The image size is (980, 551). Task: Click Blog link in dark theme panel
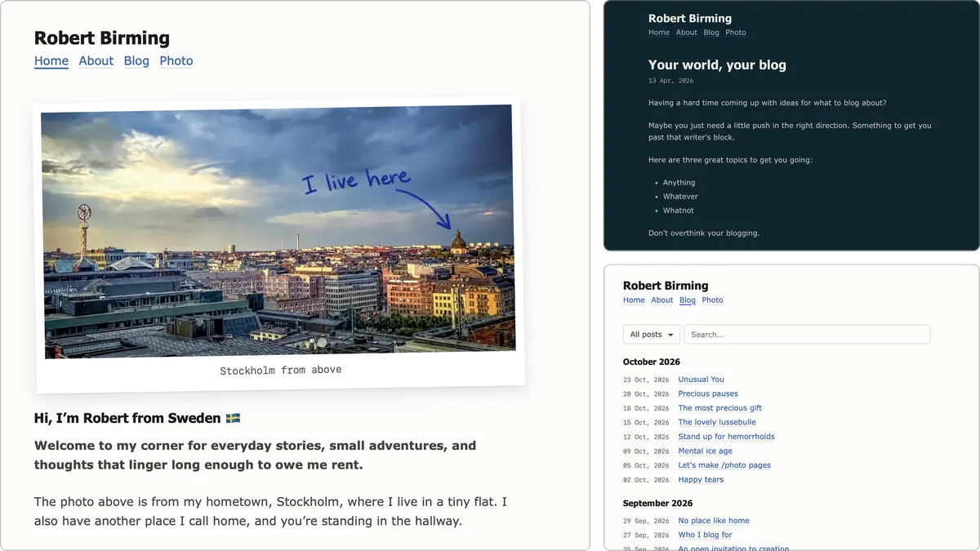[x=711, y=33]
